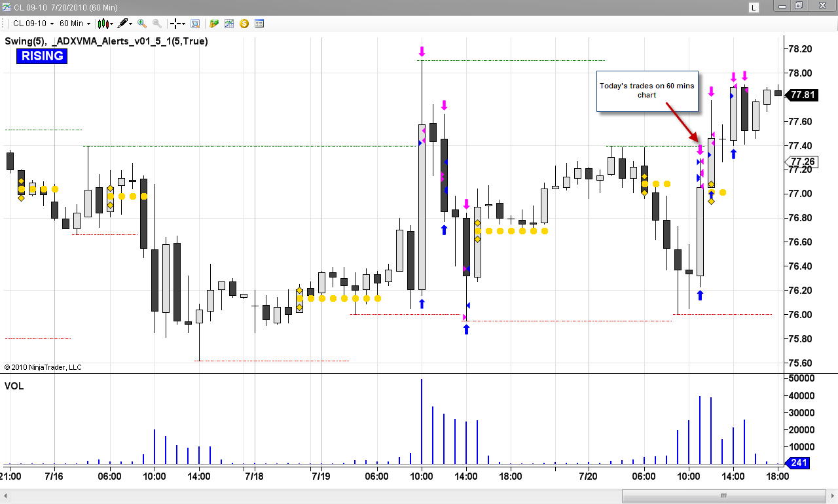838x504 pixels.
Task: Click the VOL panel label
Action: coord(14,386)
